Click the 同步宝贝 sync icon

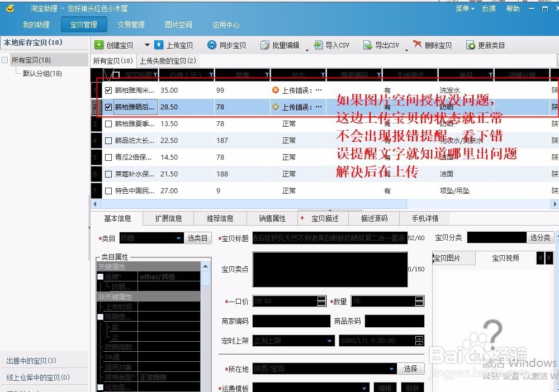point(212,45)
